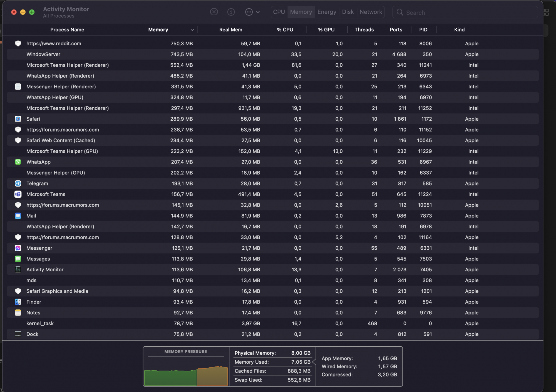Viewport: 556px width, 392px height.
Task: Click the Finder face icon in list
Action: (18, 302)
